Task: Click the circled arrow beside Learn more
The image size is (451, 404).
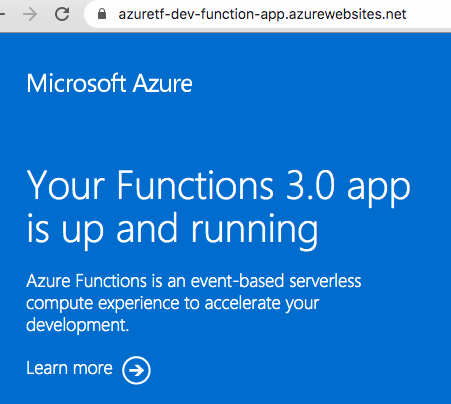Action: [136, 370]
